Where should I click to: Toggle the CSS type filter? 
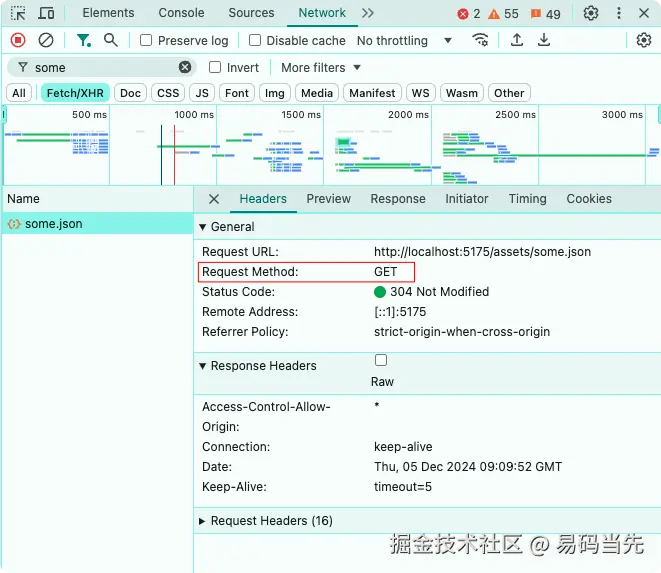pos(168,93)
